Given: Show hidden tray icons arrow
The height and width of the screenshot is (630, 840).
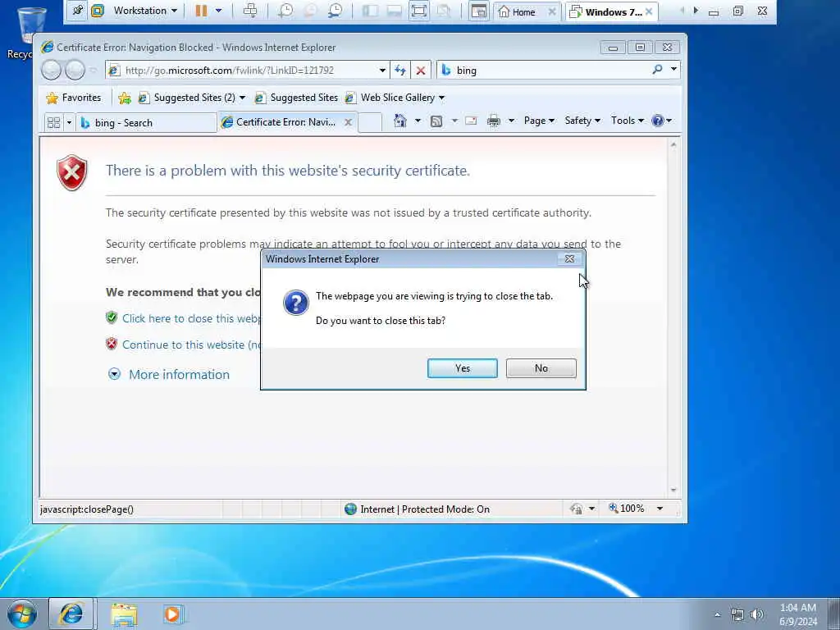Looking at the screenshot, I should pyautogui.click(x=717, y=614).
